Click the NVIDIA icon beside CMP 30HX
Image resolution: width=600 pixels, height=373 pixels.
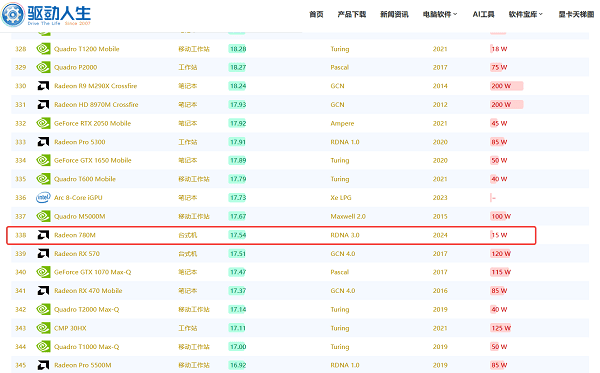pos(43,328)
